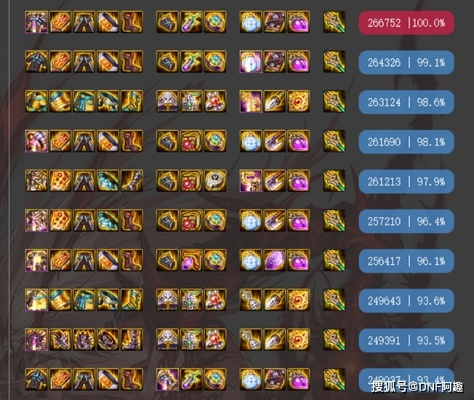Click the 搜狐号@DNF阿趣 watermark text
Screen dimensions: 474x400
pyautogui.click(x=417, y=386)
